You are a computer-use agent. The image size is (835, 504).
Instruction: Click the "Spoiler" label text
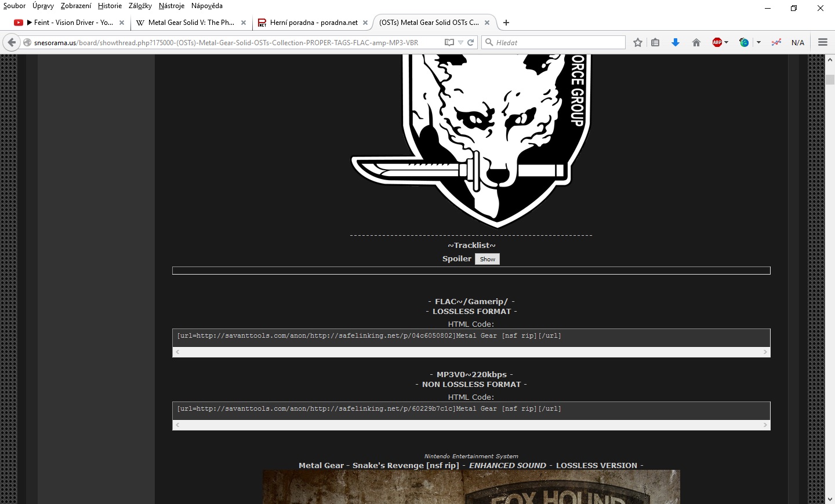pos(457,259)
